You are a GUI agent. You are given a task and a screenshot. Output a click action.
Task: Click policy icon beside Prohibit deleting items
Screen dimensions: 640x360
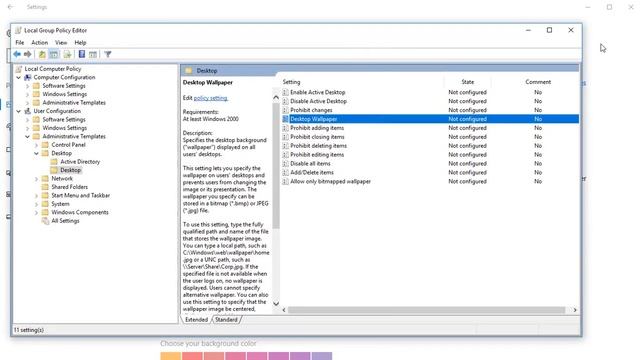coord(285,146)
